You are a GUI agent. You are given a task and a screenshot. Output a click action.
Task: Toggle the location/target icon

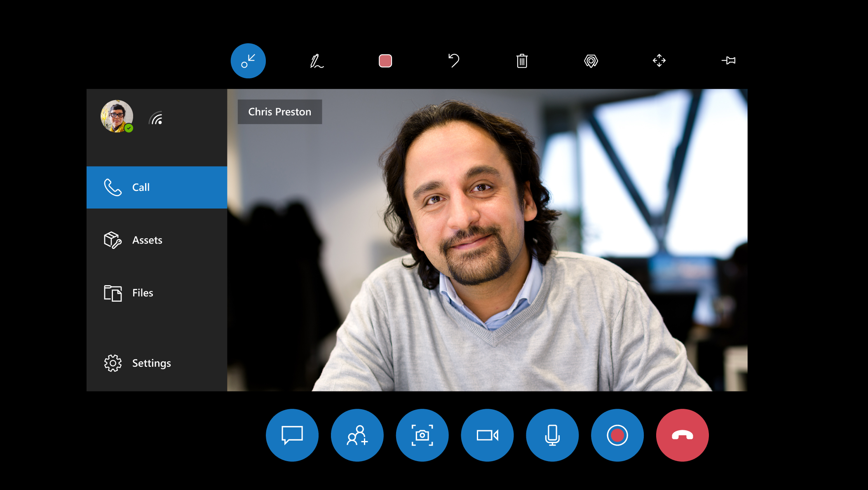point(591,60)
